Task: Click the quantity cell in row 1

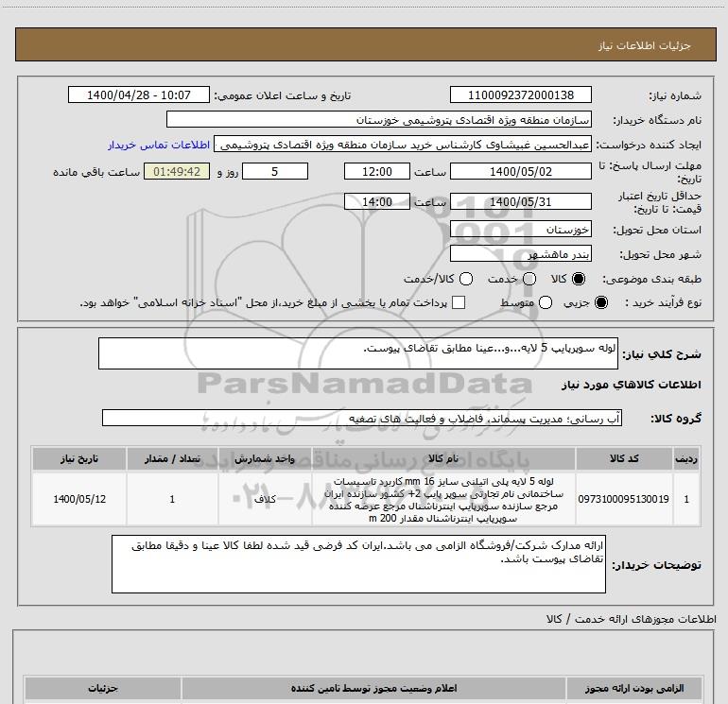Action: pyautogui.click(x=172, y=499)
